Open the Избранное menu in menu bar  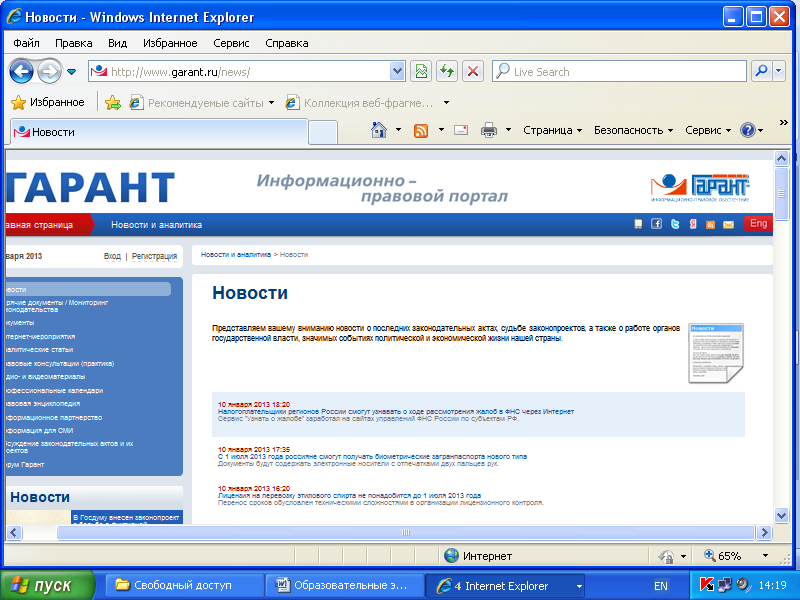(170, 43)
